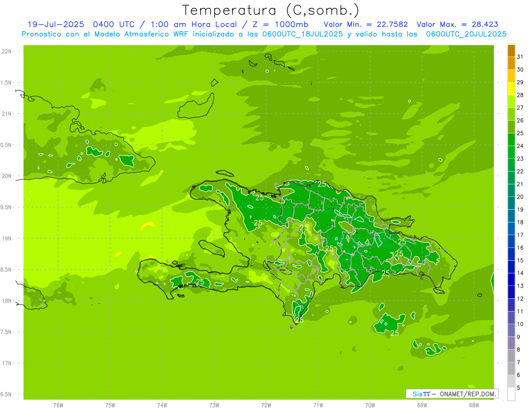Pick the purple swatch between 8 and 9
Screen dimensions: 532x411
511,343
